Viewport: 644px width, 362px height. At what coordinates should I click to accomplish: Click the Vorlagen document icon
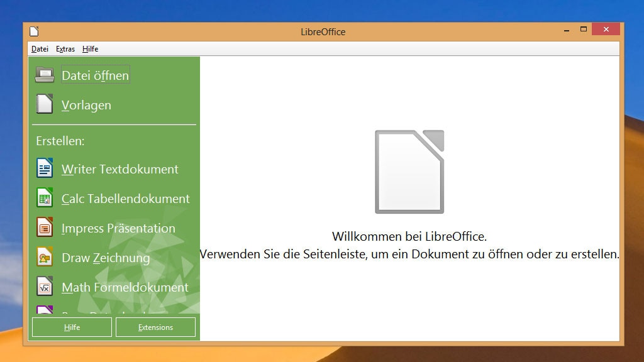point(44,104)
